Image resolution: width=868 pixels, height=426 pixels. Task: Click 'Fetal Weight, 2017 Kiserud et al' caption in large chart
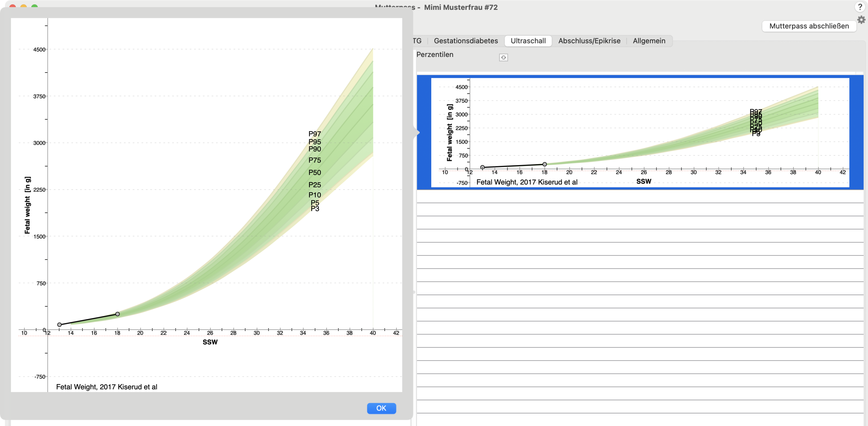coord(106,387)
